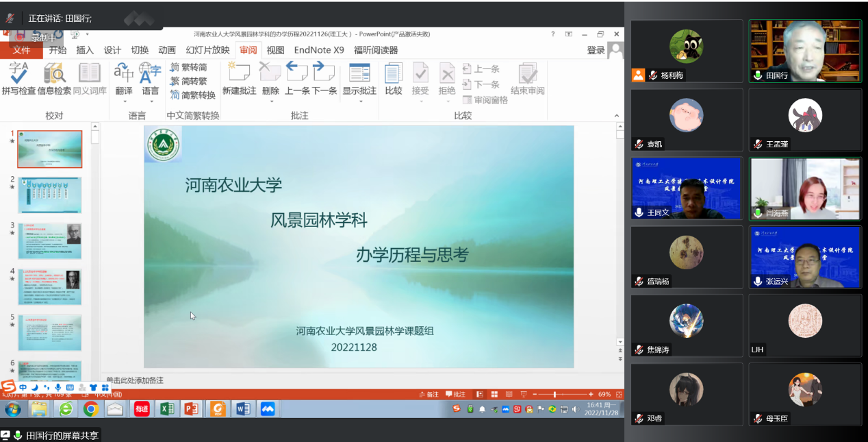
Task: Switch to the 视图 ribbon tab
Action: (275, 50)
